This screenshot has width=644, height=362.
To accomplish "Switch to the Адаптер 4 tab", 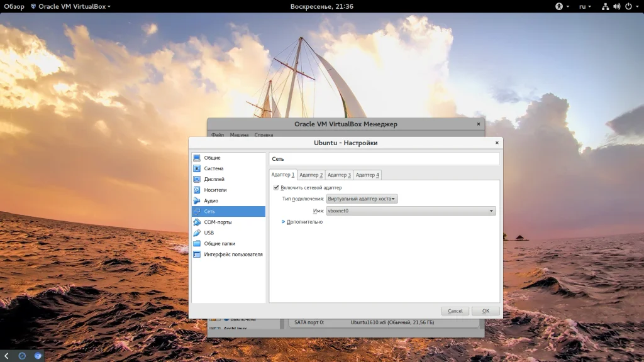I will (x=367, y=175).
